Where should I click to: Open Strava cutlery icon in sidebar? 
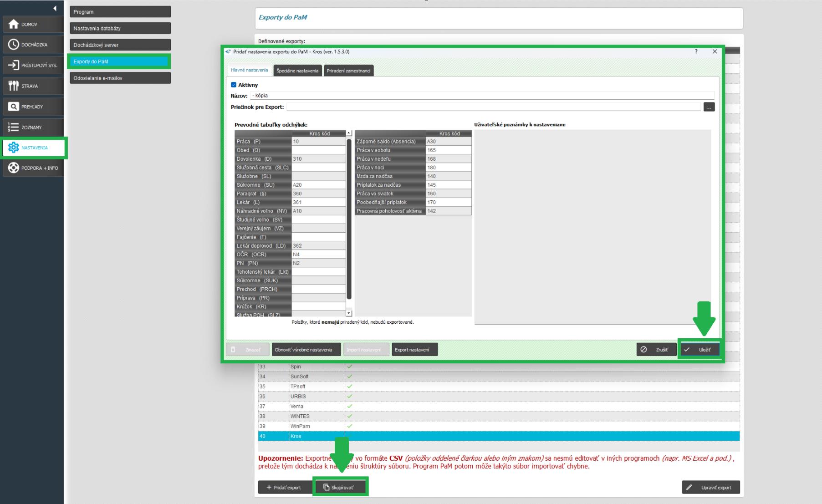(14, 86)
